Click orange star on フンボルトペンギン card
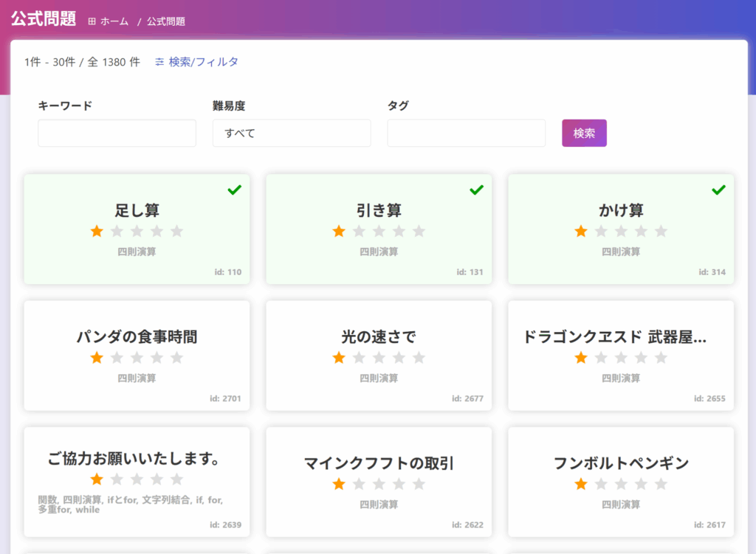This screenshot has width=756, height=554. click(581, 484)
